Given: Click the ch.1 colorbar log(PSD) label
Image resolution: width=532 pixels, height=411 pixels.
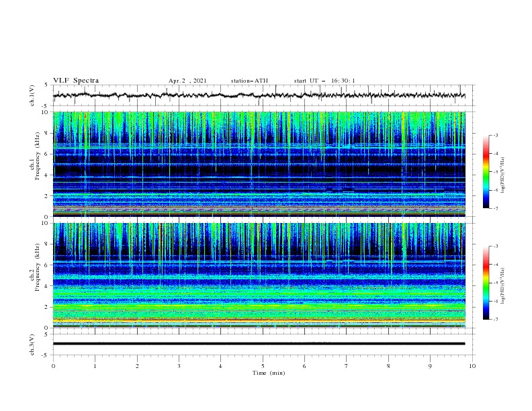Looking at the screenshot, I should 503,175.
